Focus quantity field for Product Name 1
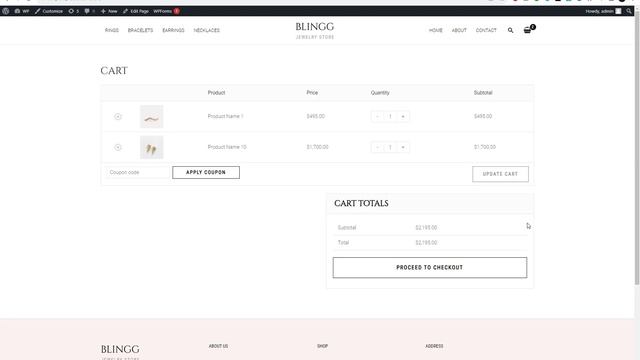 [390, 117]
